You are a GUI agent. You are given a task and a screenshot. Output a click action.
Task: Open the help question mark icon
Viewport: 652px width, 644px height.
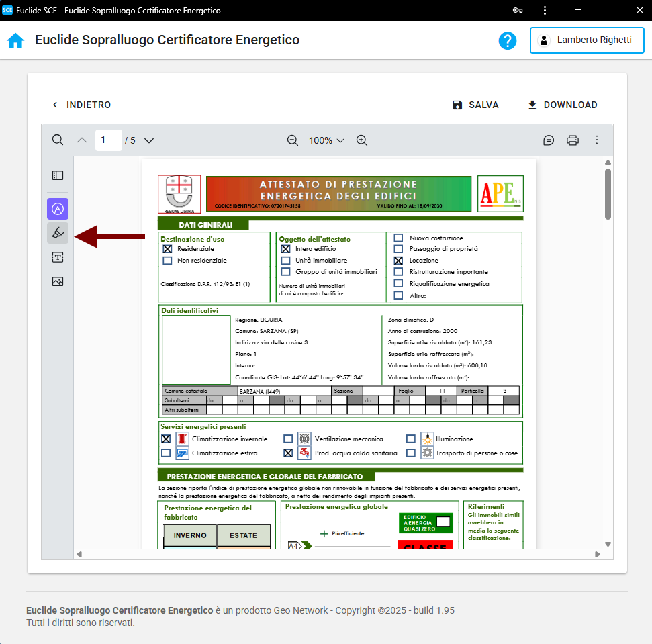[x=507, y=40]
